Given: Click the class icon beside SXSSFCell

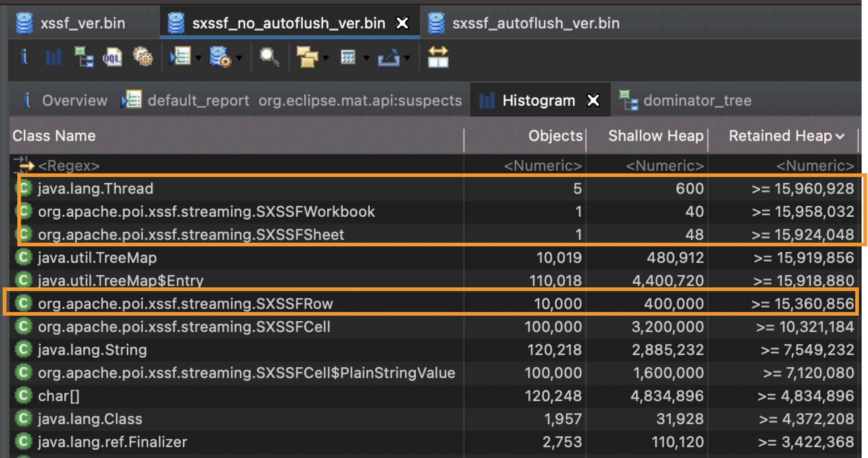Looking at the screenshot, I should coord(24,326).
